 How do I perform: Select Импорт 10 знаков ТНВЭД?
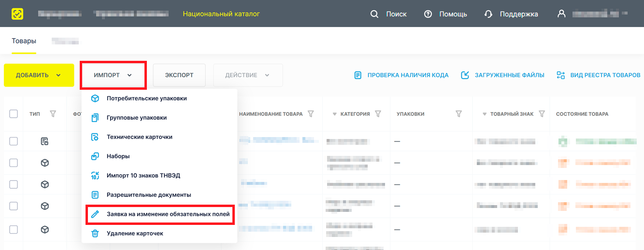[159, 176]
